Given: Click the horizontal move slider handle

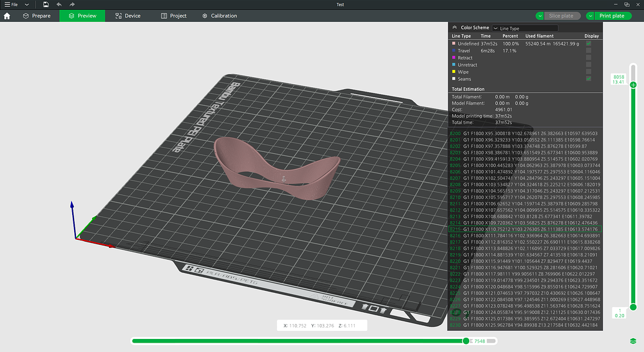Looking at the screenshot, I should [x=466, y=341].
